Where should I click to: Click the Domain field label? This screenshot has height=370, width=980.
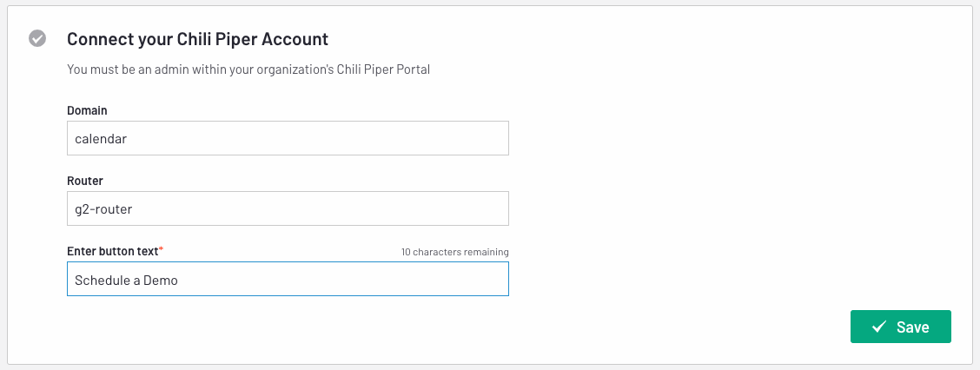tap(87, 110)
